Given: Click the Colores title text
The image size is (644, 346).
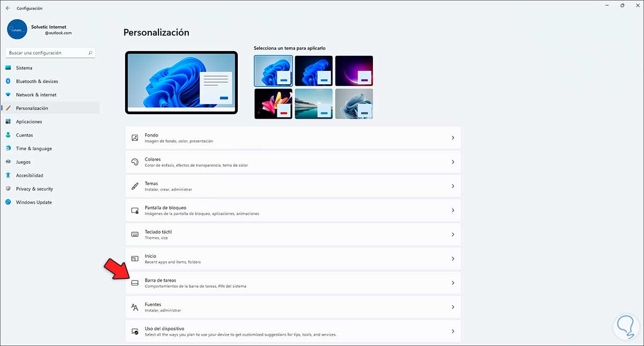Looking at the screenshot, I should pos(153,159).
